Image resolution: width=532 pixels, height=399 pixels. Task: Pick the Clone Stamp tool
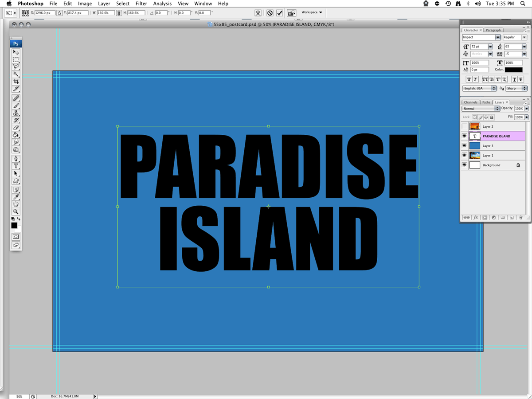[16, 113]
